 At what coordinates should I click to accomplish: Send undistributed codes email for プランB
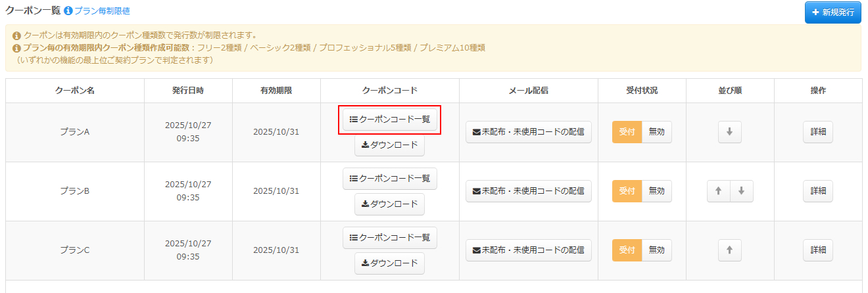coord(529,191)
